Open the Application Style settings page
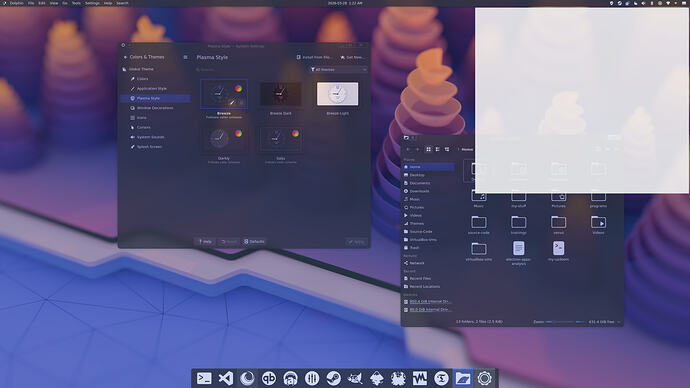 coord(155,88)
